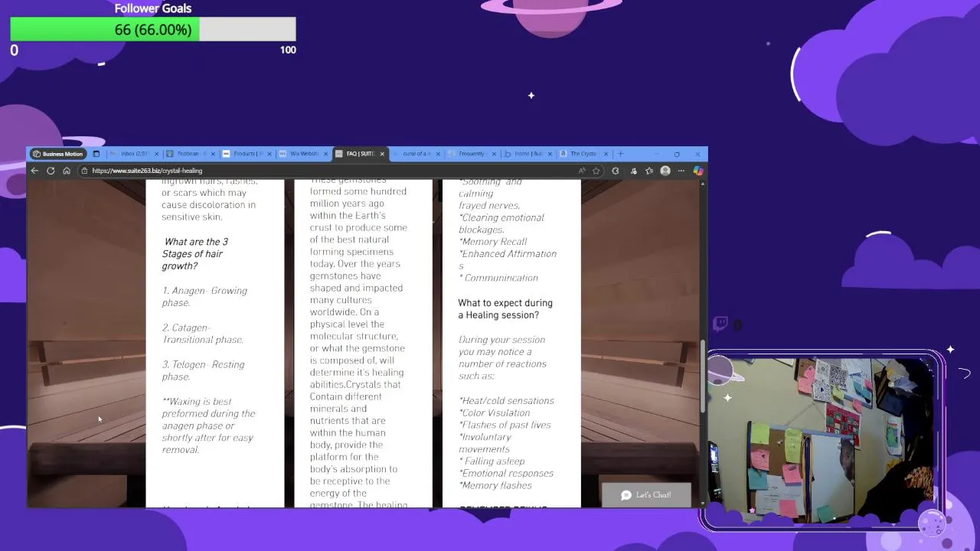
Task: View site information lock icon
Action: click(x=84, y=171)
